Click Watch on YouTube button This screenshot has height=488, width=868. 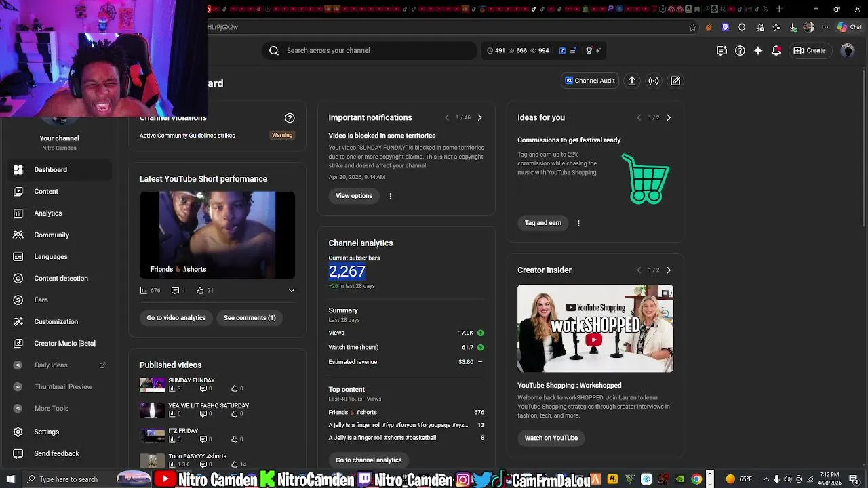[x=551, y=438]
